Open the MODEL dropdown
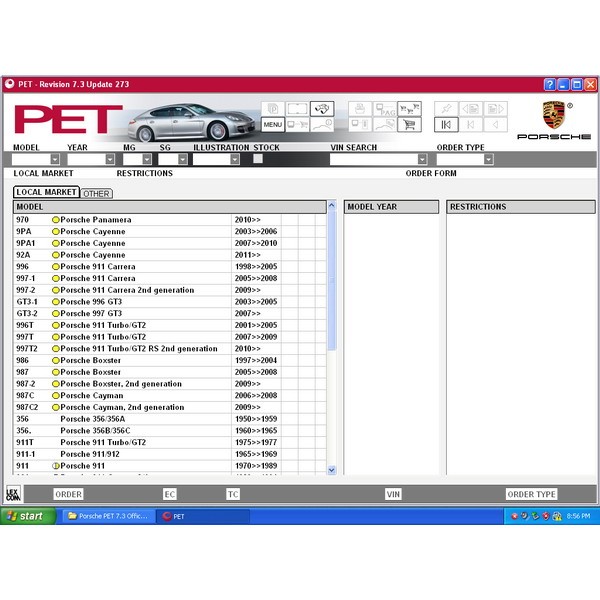Screen dimensions: 600x600 click(x=55, y=159)
